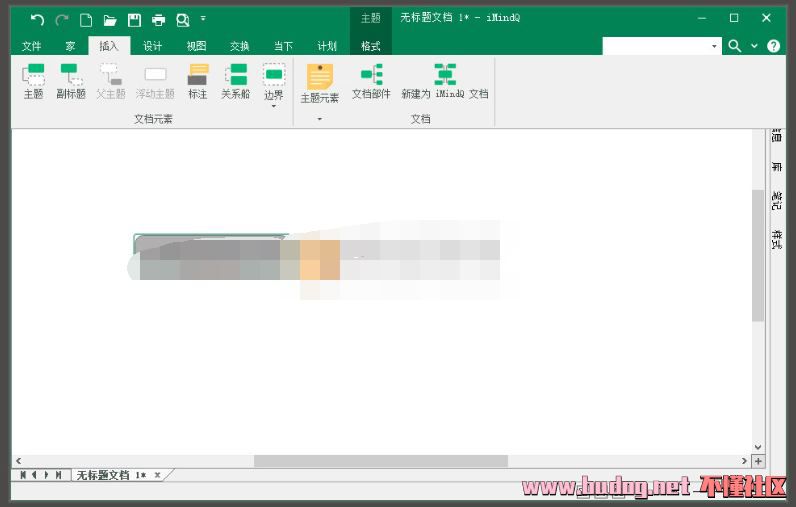The width and height of the screenshot is (796, 507).
Task: Select the central topic on canvas
Action: pos(211,257)
